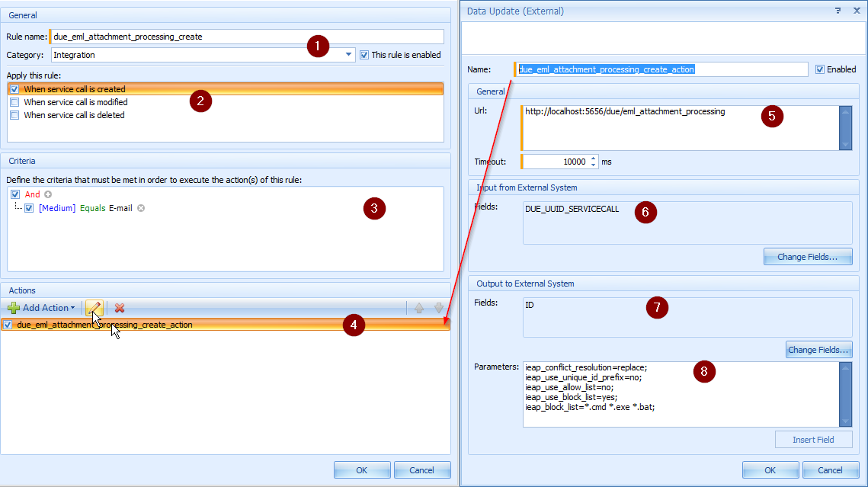Expand the Add Action dropdown arrow
Screen dimensions: 868x487
(x=72, y=308)
